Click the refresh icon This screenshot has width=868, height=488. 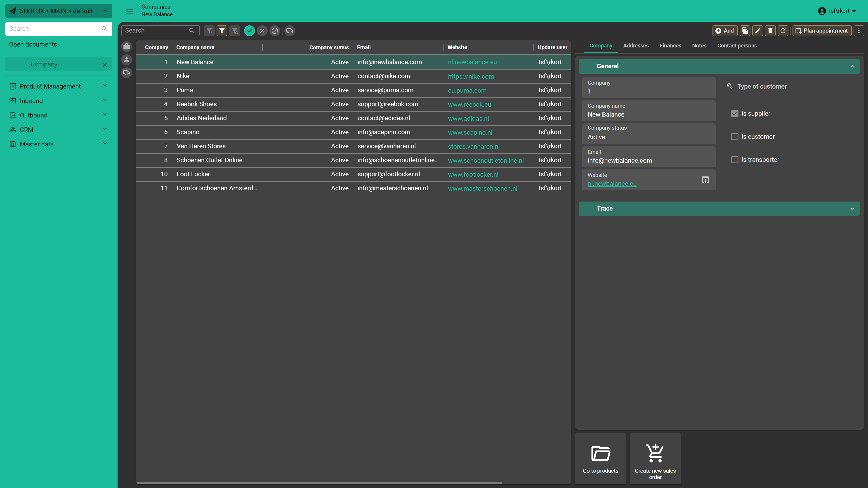tap(783, 31)
